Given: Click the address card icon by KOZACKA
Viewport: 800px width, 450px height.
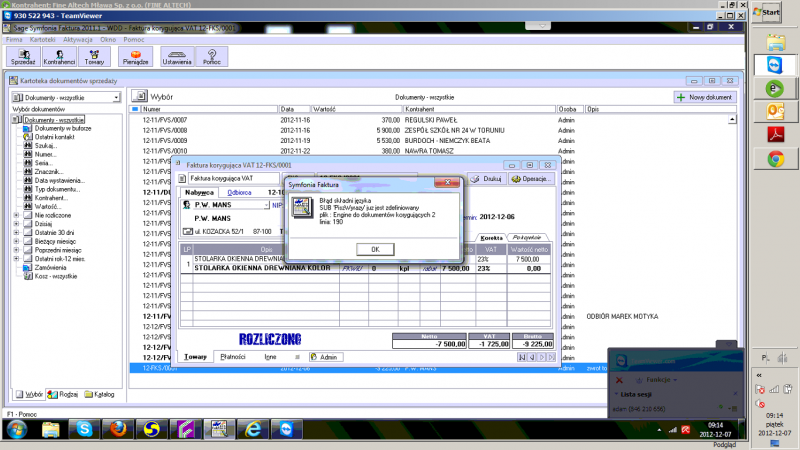Looking at the screenshot, I should tap(188, 231).
